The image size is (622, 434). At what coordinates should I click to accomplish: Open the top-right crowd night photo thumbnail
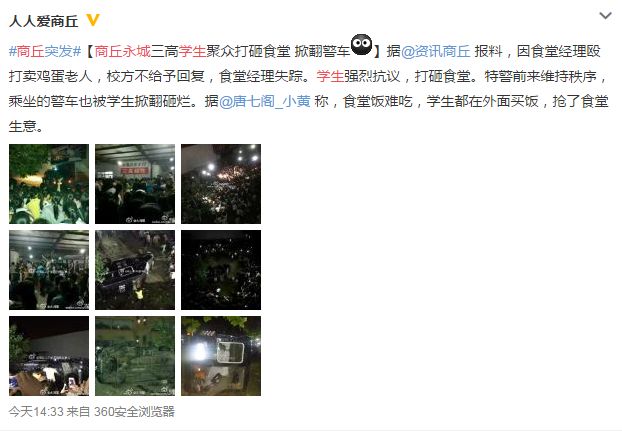pos(221,184)
